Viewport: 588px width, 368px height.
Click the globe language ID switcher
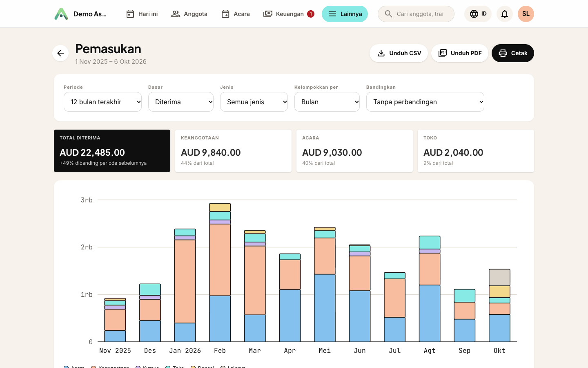tap(478, 14)
